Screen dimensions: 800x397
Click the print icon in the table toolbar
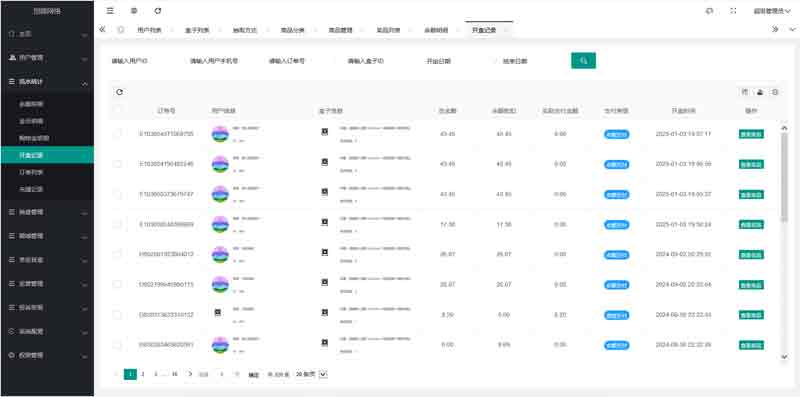775,92
